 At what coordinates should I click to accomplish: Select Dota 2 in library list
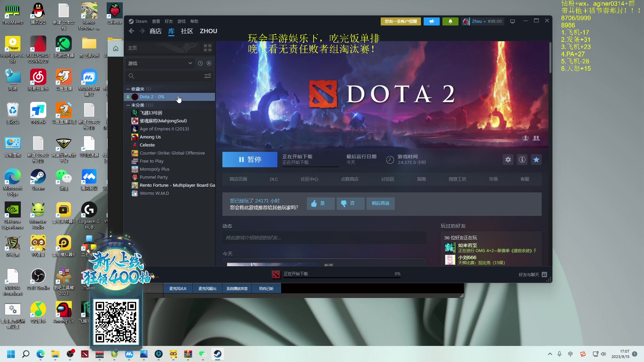pos(170,97)
